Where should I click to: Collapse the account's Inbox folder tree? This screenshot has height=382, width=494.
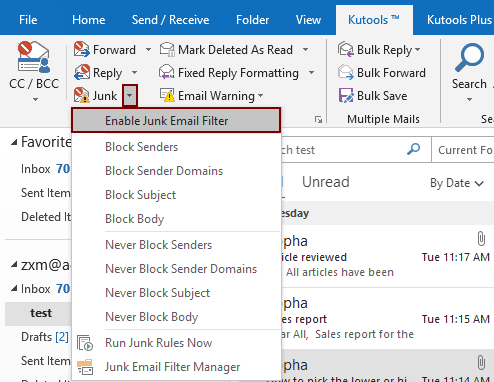[x=14, y=288]
